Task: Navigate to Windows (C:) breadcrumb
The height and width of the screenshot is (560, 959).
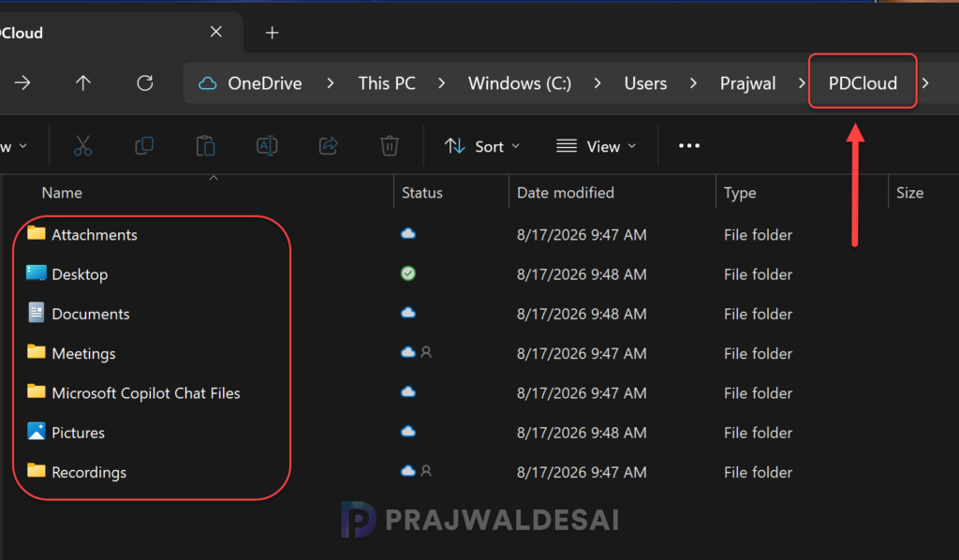Action: [x=520, y=83]
